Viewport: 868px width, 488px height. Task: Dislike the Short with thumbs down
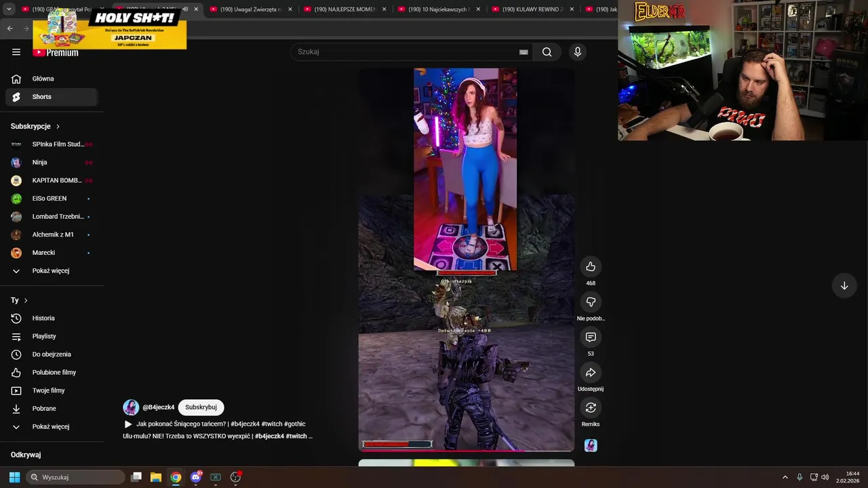(591, 302)
